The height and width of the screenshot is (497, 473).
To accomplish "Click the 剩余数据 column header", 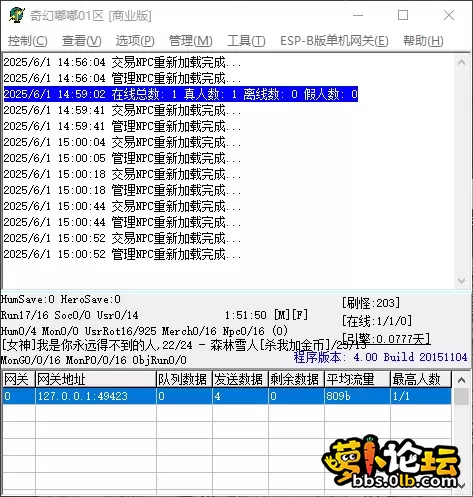I will (x=296, y=379).
